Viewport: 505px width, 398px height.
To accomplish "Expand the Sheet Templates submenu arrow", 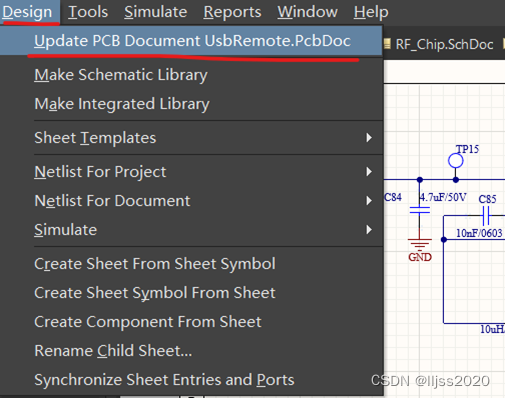I will (369, 138).
